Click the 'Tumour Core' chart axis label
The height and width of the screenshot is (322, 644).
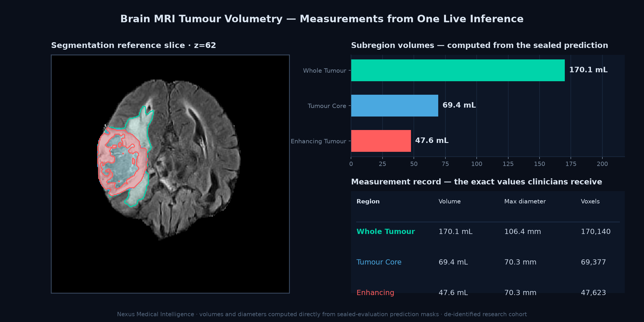click(x=327, y=106)
